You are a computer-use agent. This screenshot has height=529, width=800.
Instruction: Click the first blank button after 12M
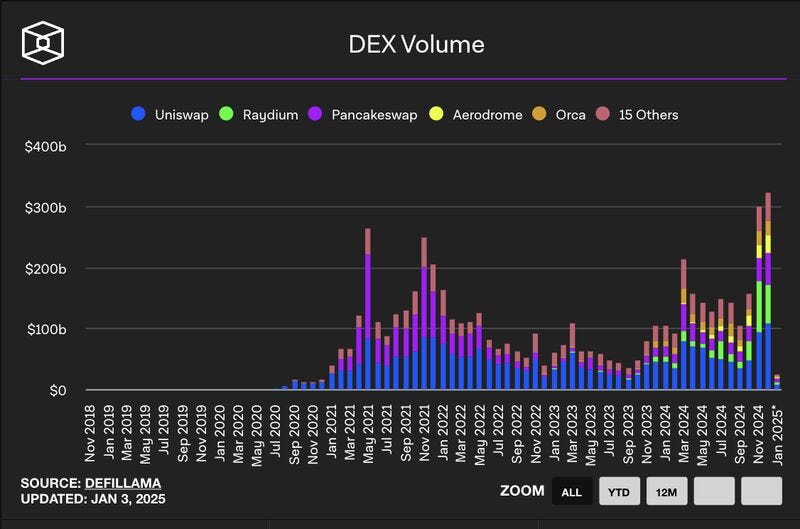(x=714, y=491)
